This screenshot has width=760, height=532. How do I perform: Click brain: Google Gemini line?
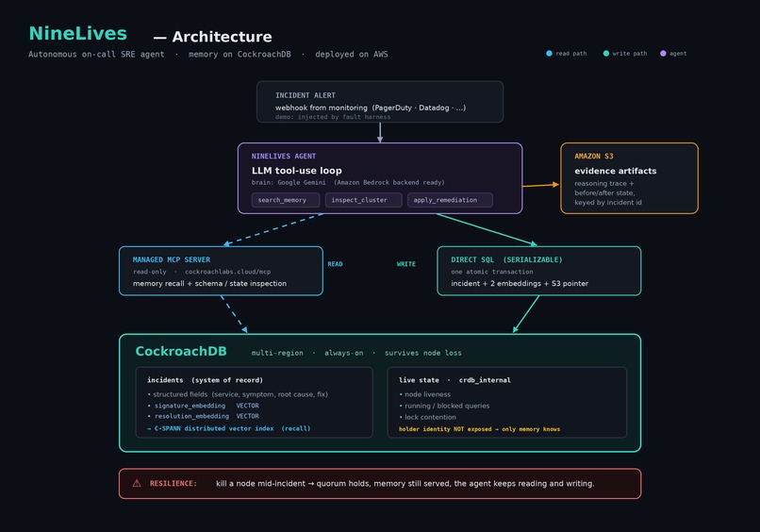pyautogui.click(x=348, y=182)
